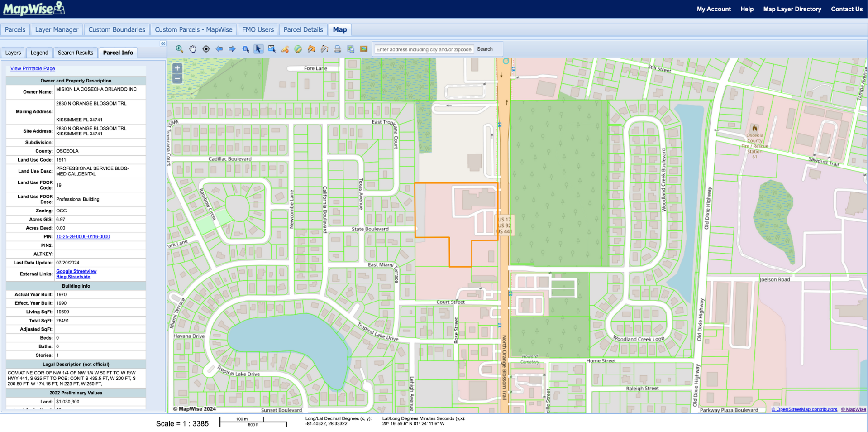Open the Google Streetview link

pos(76,271)
